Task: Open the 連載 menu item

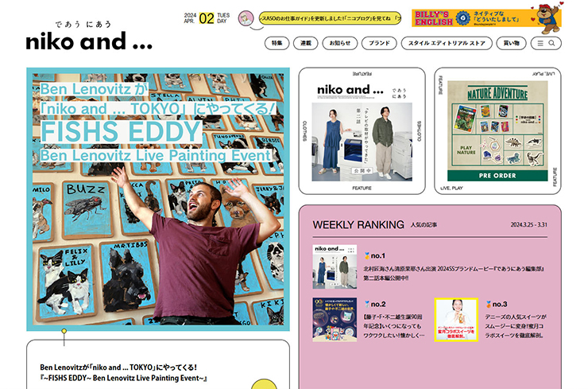Action: [306, 43]
